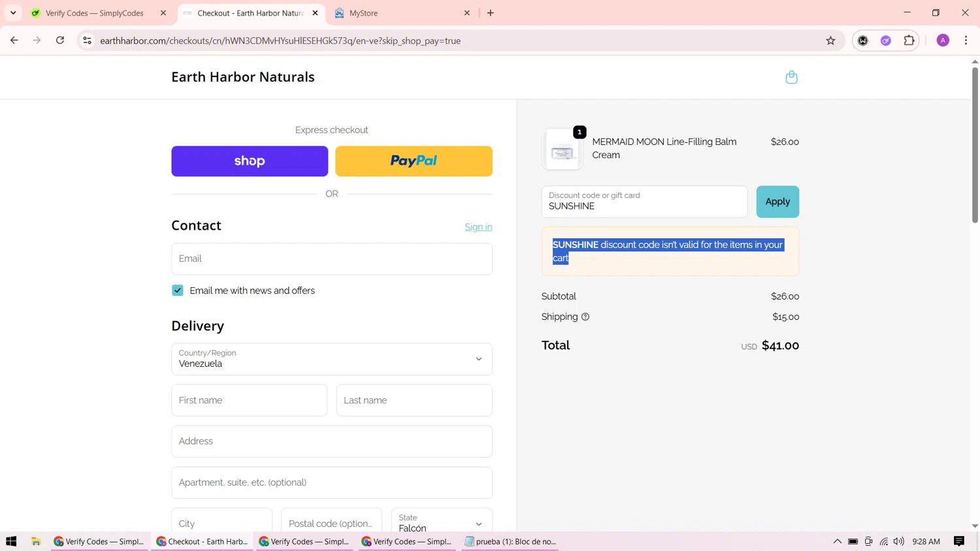Viewport: 980px width, 551px height.
Task: Pay with the Shop express button
Action: click(x=250, y=161)
